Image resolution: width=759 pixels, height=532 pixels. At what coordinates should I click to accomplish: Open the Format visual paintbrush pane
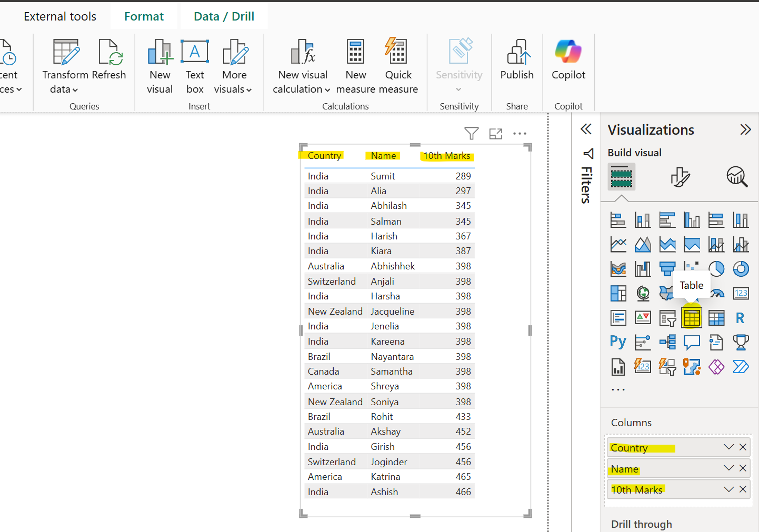[x=680, y=177]
